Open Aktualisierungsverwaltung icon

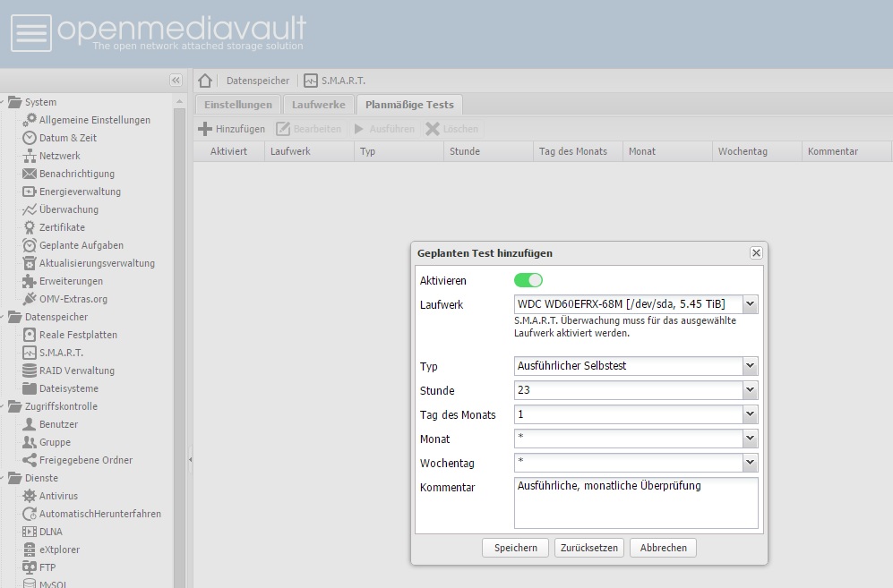tap(30, 263)
